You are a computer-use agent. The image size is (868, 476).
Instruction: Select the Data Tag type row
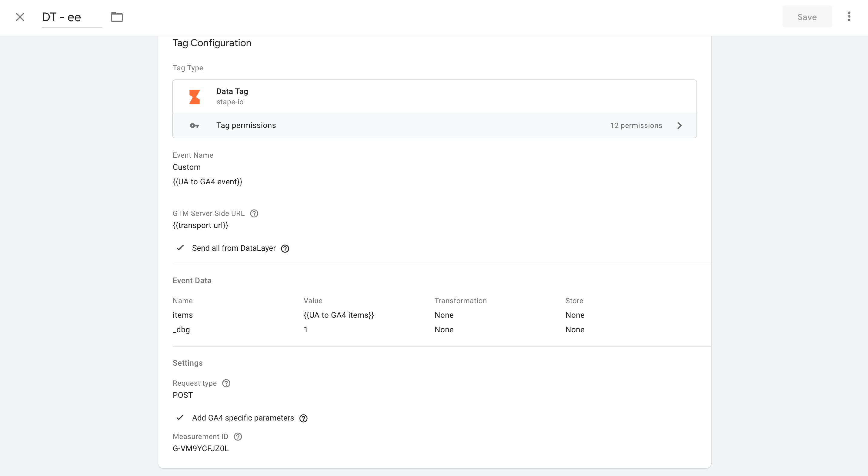click(x=434, y=96)
